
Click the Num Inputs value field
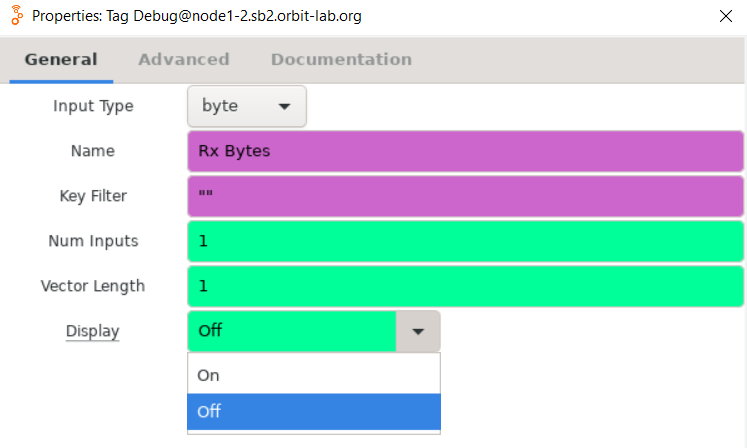point(465,241)
